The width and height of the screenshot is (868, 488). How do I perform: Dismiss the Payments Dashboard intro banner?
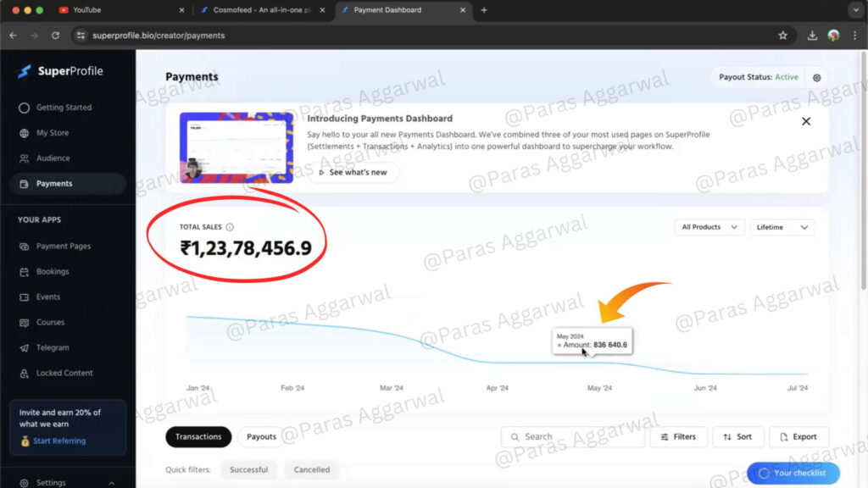(805, 121)
